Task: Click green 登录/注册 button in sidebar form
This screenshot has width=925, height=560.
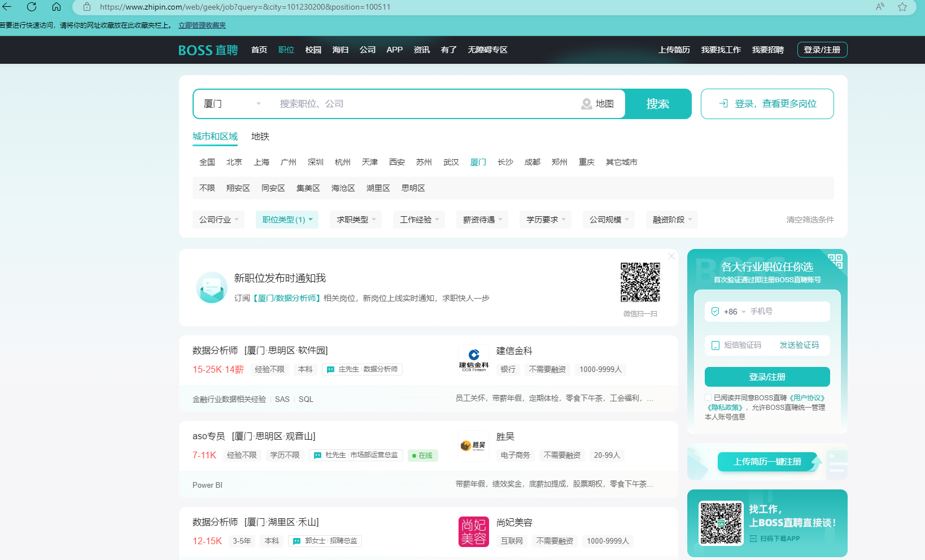Action: [767, 377]
